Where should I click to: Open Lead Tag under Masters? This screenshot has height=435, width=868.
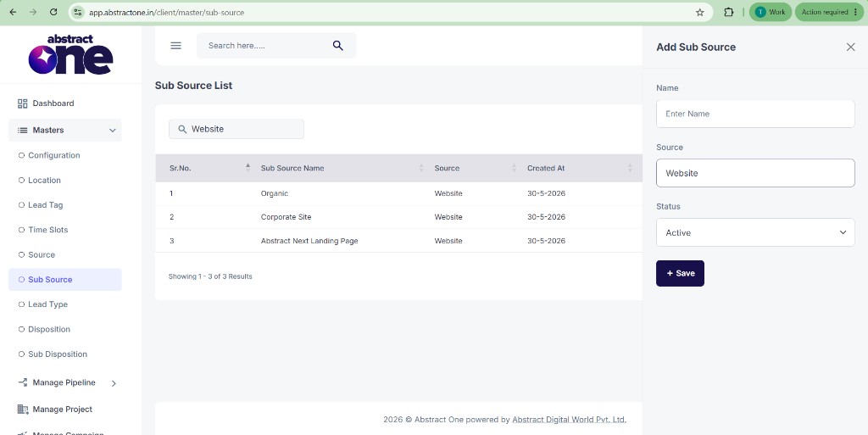click(x=46, y=205)
